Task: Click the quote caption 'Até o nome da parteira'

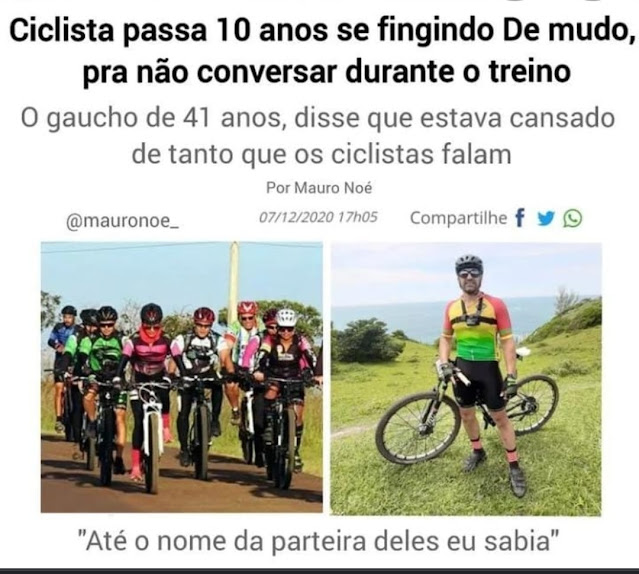Action: coord(320,541)
